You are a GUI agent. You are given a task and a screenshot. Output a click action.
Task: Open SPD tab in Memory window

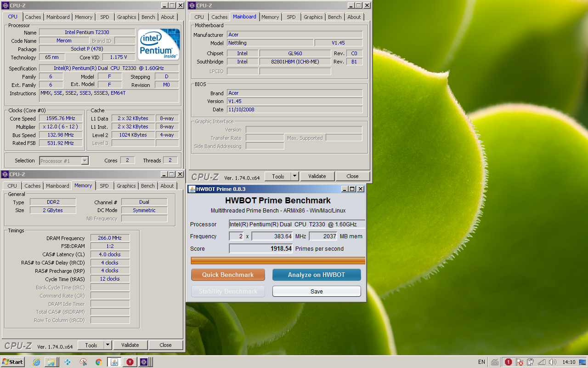[104, 186]
